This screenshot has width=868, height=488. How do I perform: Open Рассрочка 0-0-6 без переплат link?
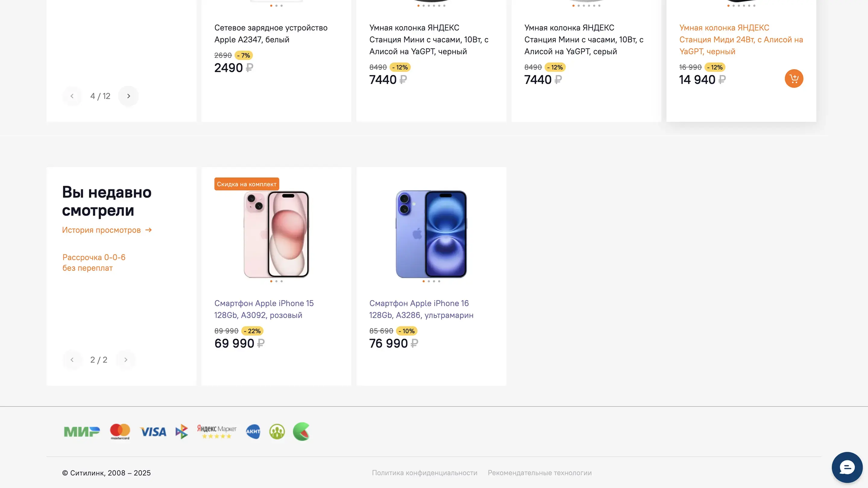[94, 263]
